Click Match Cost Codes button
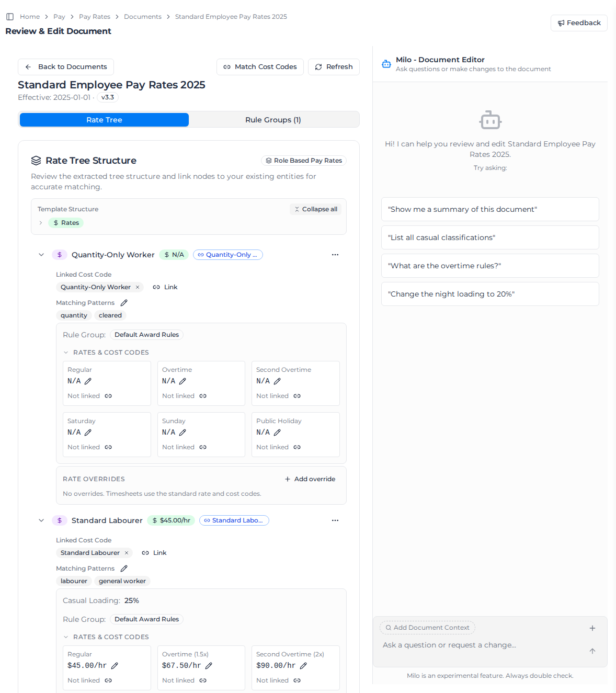The height and width of the screenshot is (693, 616). coord(260,67)
